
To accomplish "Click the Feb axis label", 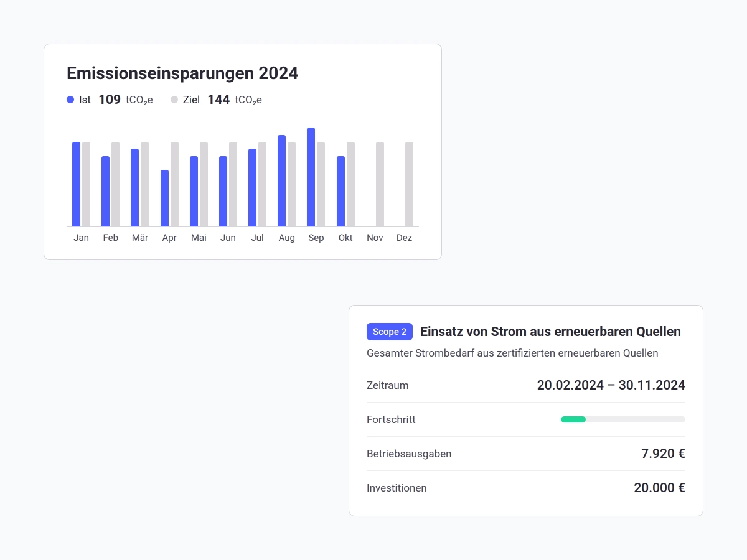I will (x=110, y=238).
